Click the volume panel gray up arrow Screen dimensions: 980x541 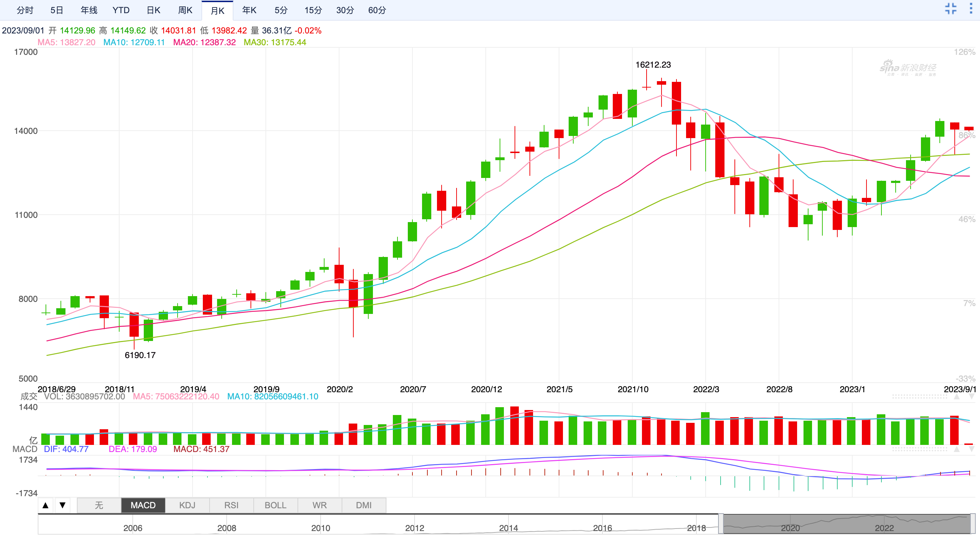pyautogui.click(x=957, y=397)
